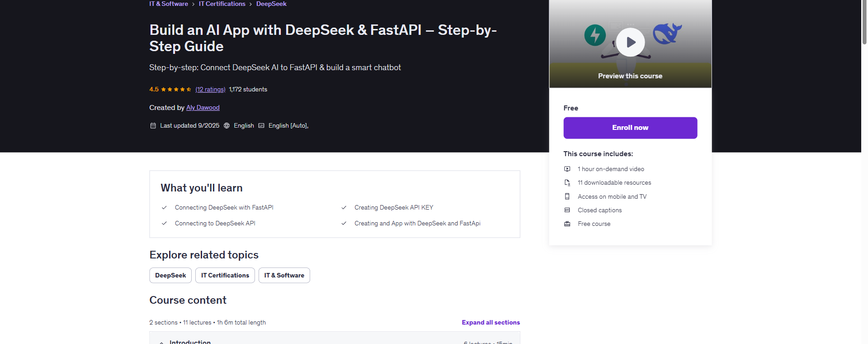The height and width of the screenshot is (344, 868).
Task: Click checkmark beside Creating DeepSeek API KEY
Action: point(344,207)
